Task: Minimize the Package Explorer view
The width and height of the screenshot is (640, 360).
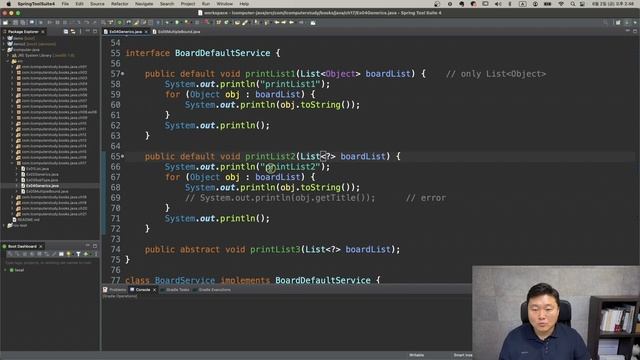Action: point(87,31)
